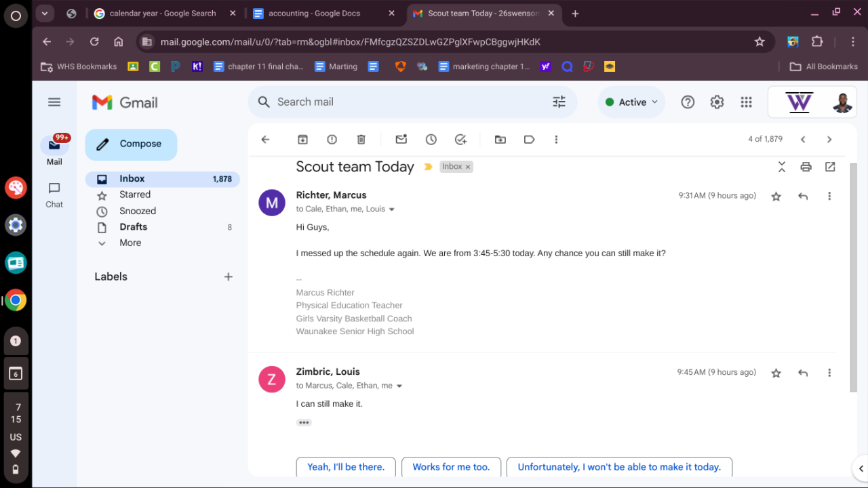
Task: Open the Extensions puzzle icon
Action: point(817,42)
